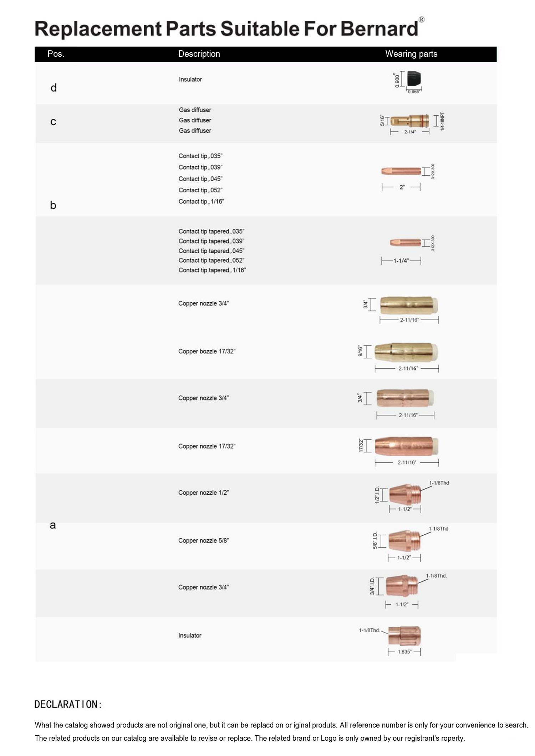535x756 pixels.
Task: Select the "Copper bozzle 17/32"" description
Action: 207,351
